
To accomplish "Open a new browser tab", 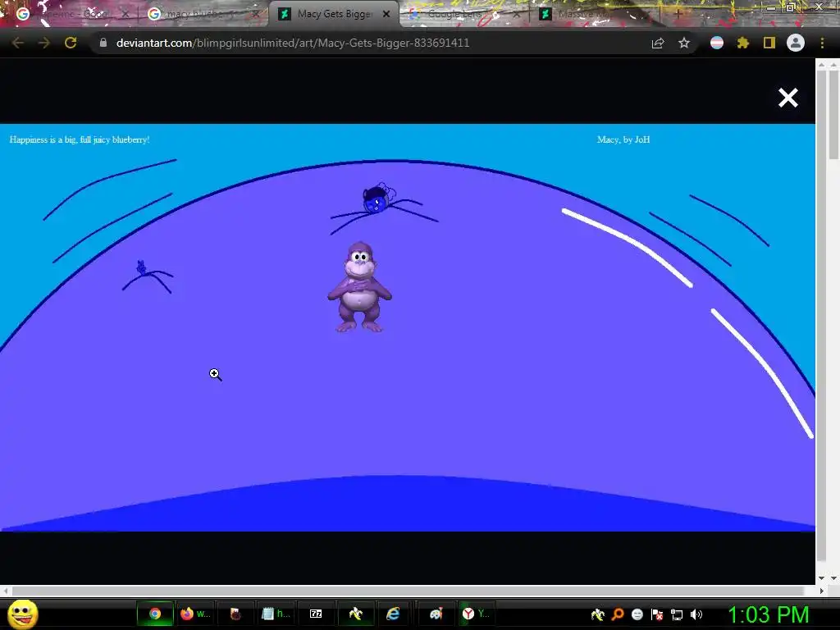I will (678, 15).
